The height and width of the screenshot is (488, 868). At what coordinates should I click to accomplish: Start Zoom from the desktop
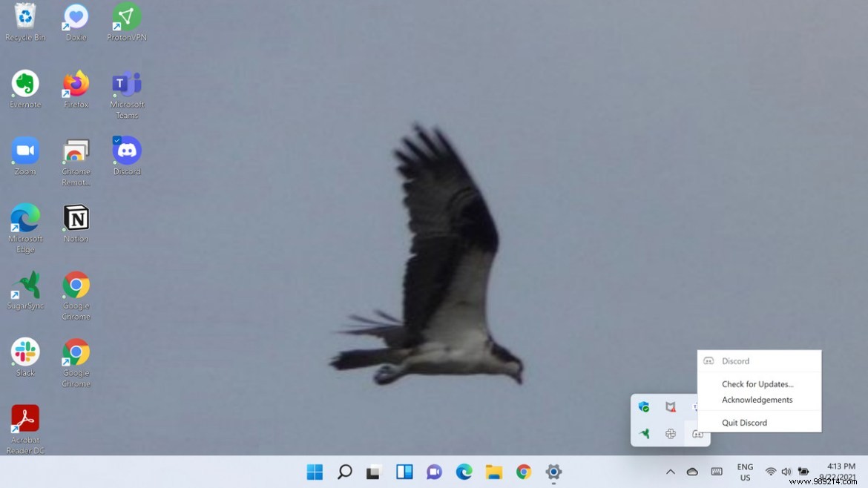pyautogui.click(x=24, y=151)
